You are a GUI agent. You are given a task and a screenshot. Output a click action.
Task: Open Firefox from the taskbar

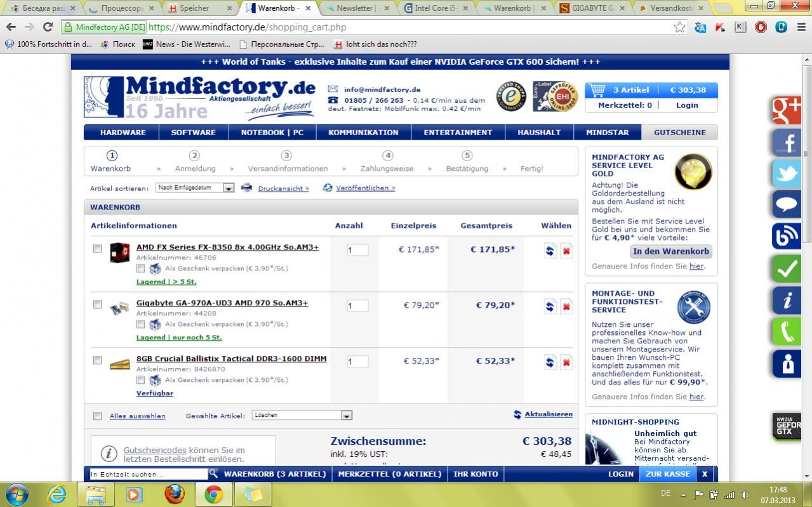coord(175,494)
